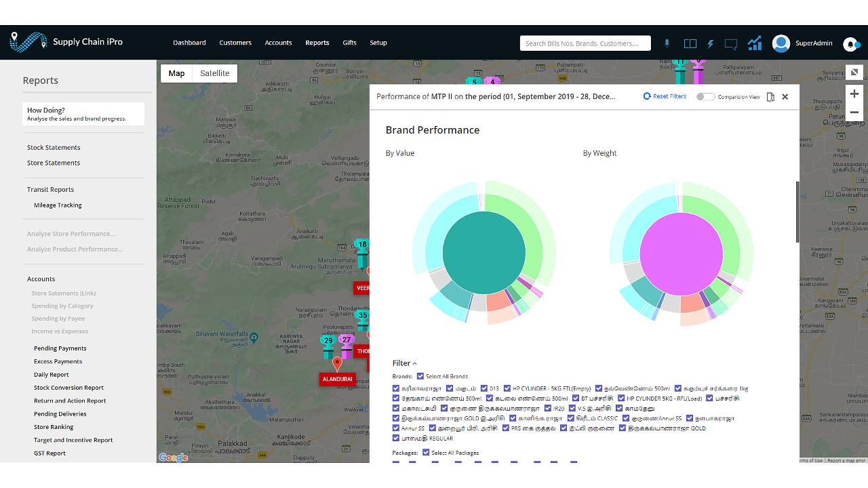
Task: Click the split-panel layout icon in header
Action: point(690,43)
